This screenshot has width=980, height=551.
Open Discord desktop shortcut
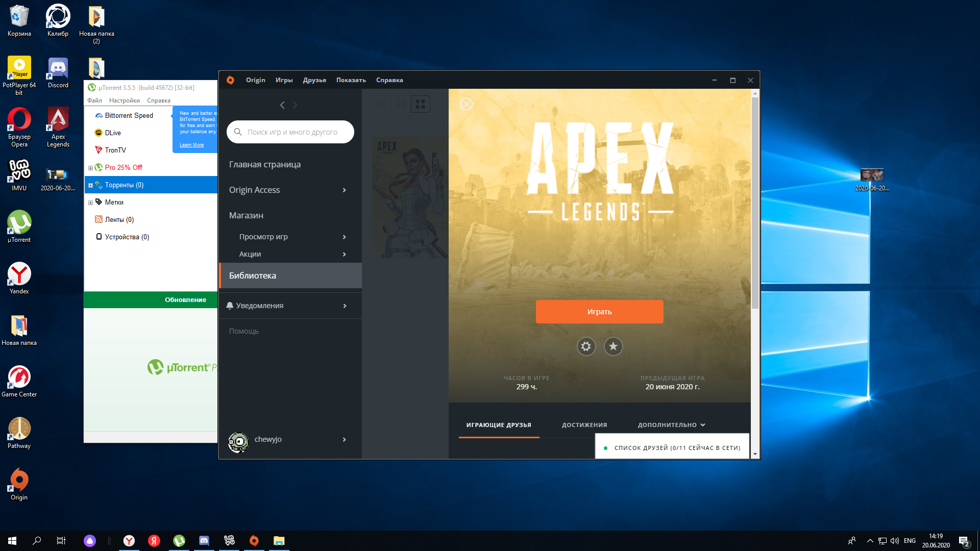click(58, 72)
